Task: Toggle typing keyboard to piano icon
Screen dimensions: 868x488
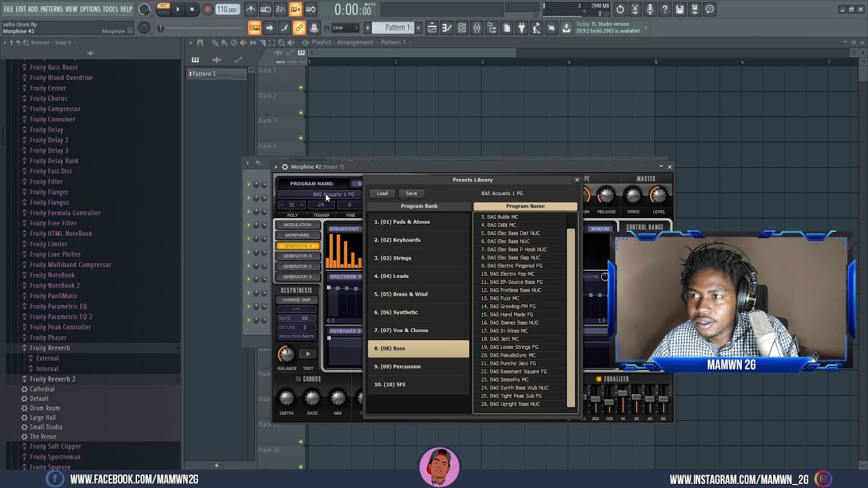Action: point(254,28)
